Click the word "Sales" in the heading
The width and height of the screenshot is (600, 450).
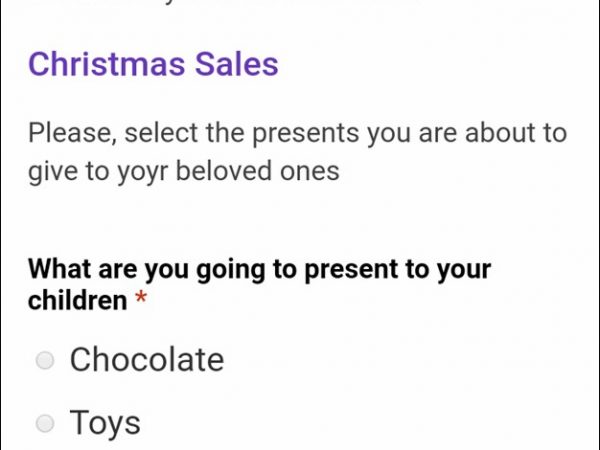[x=239, y=64]
